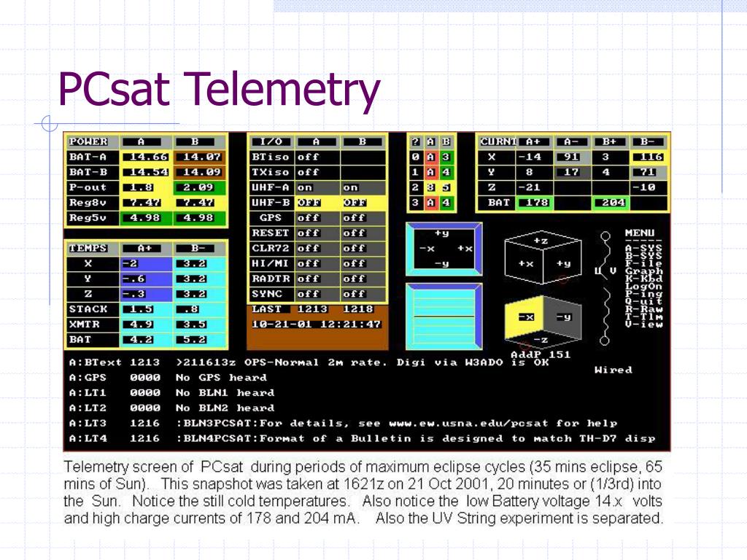The image size is (747, 560).
Task: Choose the K-Kbd menu entry
Action: coord(643,279)
